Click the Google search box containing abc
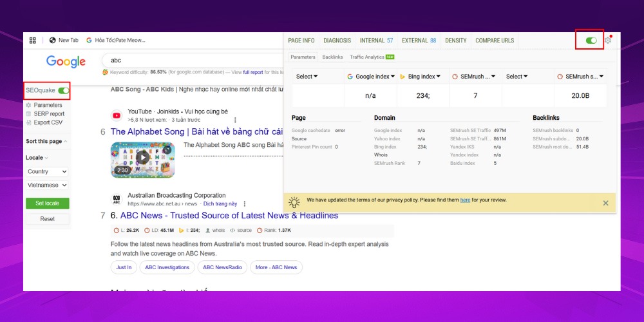The image size is (644, 322). point(193,60)
